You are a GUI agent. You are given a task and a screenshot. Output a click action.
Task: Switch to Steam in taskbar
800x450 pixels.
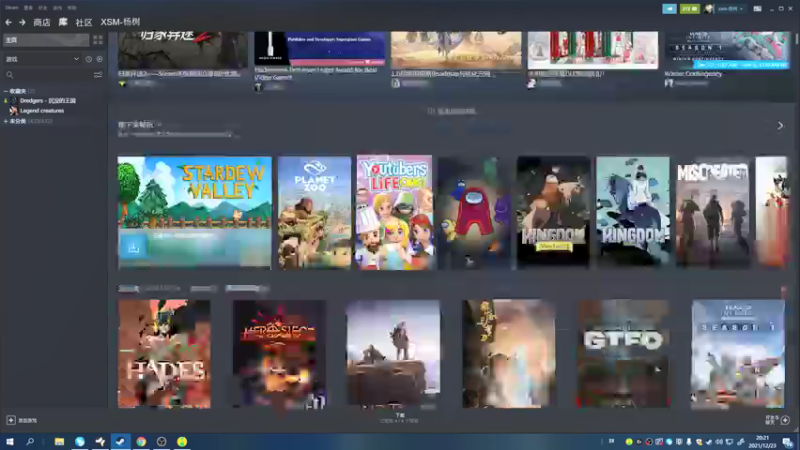[x=120, y=442]
